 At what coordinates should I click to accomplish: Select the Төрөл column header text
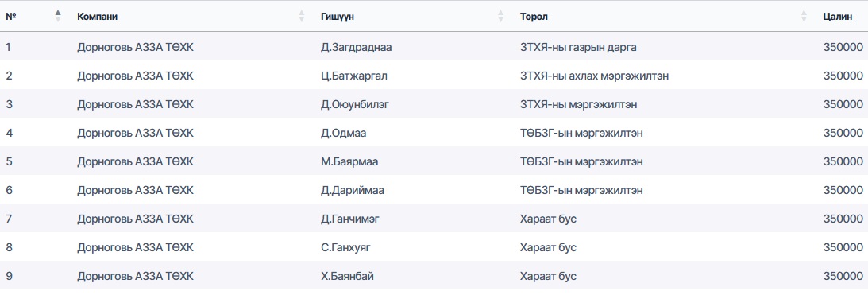click(534, 17)
